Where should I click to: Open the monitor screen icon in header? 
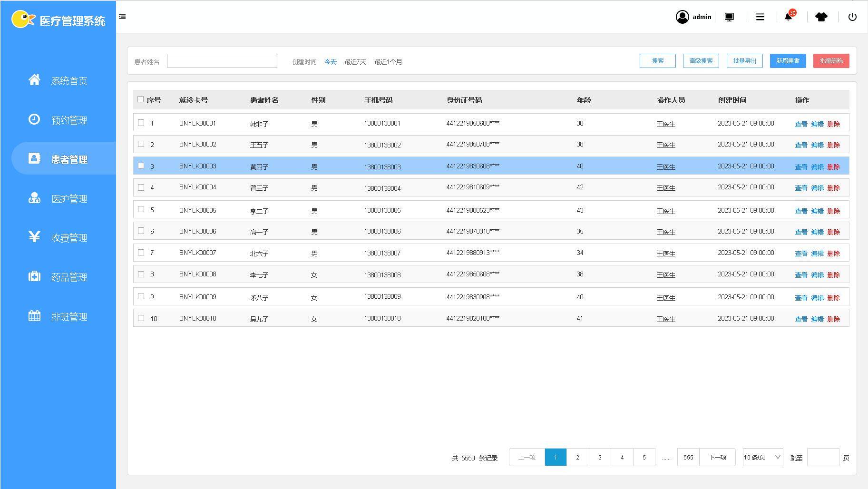tap(729, 17)
